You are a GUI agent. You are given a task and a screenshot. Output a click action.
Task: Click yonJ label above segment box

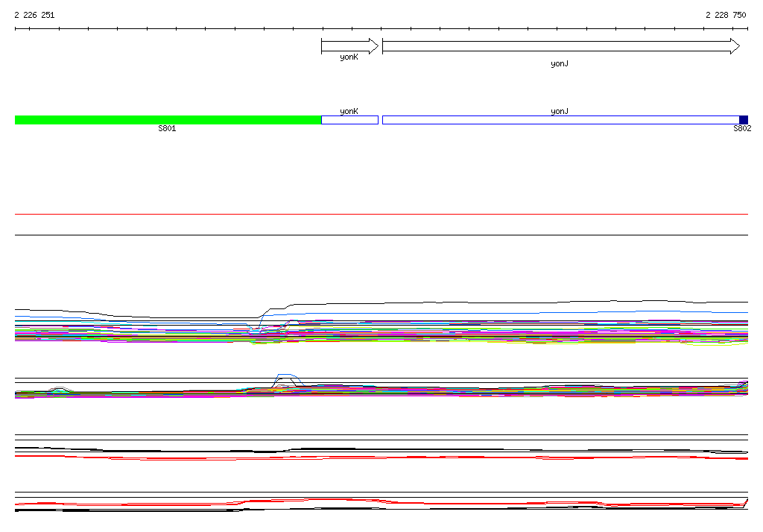[x=560, y=112]
